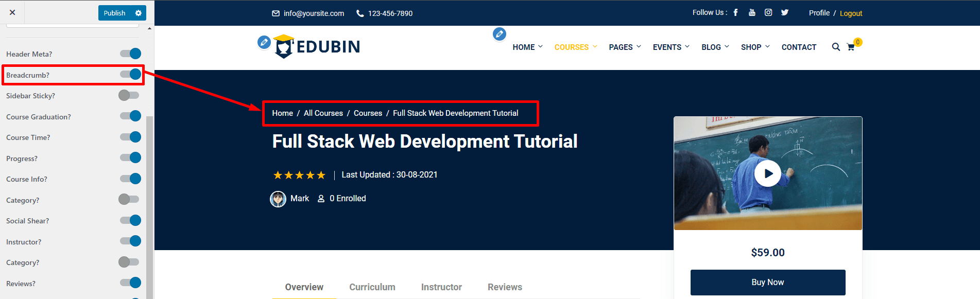Turn off the Header Meta toggle
The height and width of the screenshot is (299, 980).
(130, 54)
